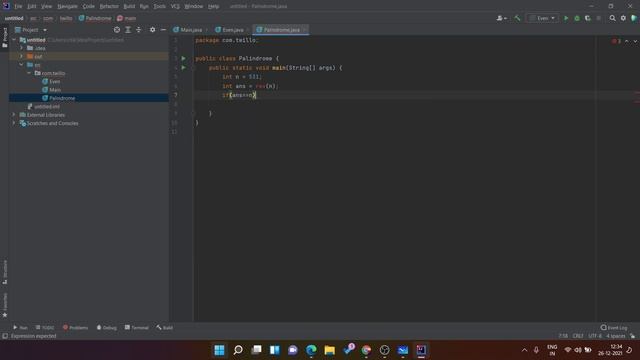Image resolution: width=640 pixels, height=360 pixels.
Task: Select the Palindrome class in project tree
Action: click(59, 98)
